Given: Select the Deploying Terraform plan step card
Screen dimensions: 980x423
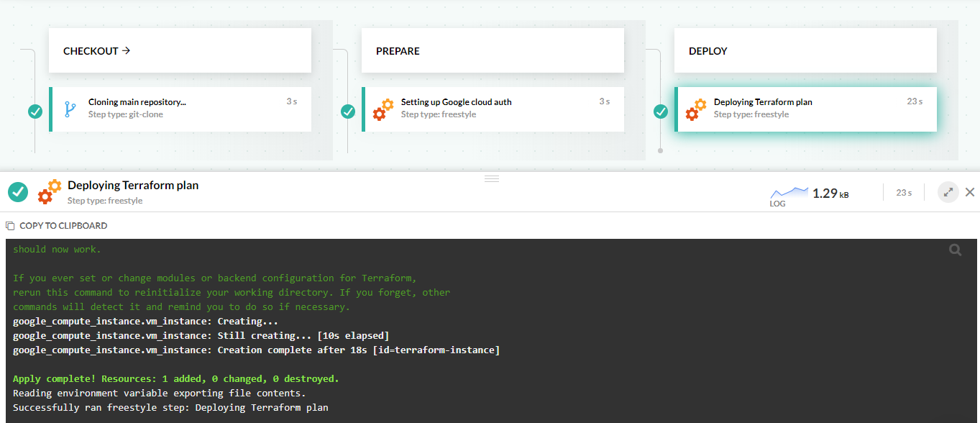Looking at the screenshot, I should (805, 109).
